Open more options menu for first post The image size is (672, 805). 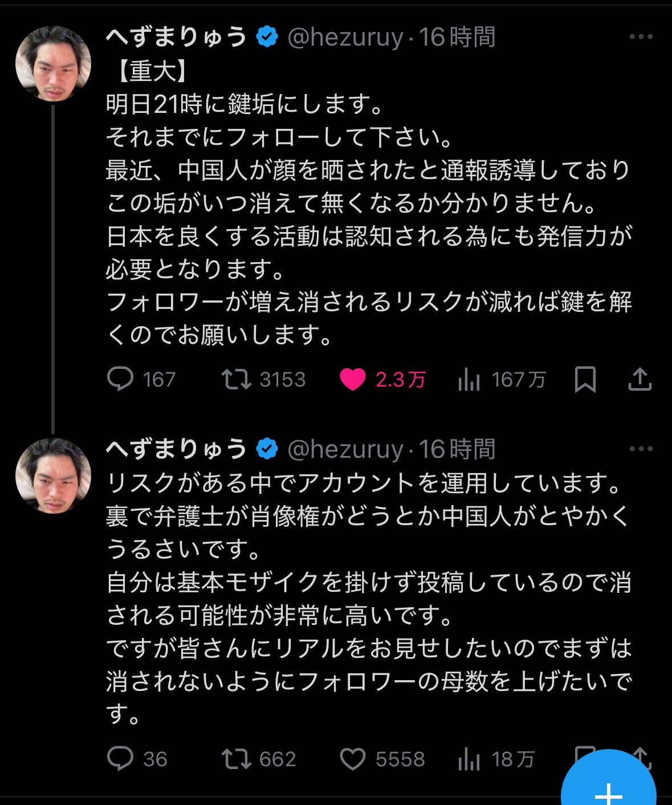[641, 37]
